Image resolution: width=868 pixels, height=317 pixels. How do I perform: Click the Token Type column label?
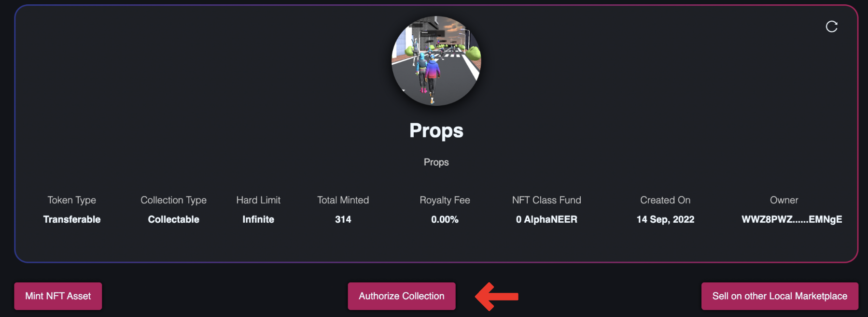[72, 200]
